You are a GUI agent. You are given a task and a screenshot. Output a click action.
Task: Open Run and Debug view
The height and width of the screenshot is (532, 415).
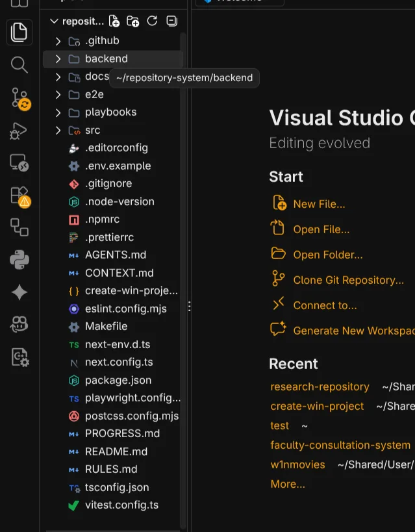(x=19, y=131)
